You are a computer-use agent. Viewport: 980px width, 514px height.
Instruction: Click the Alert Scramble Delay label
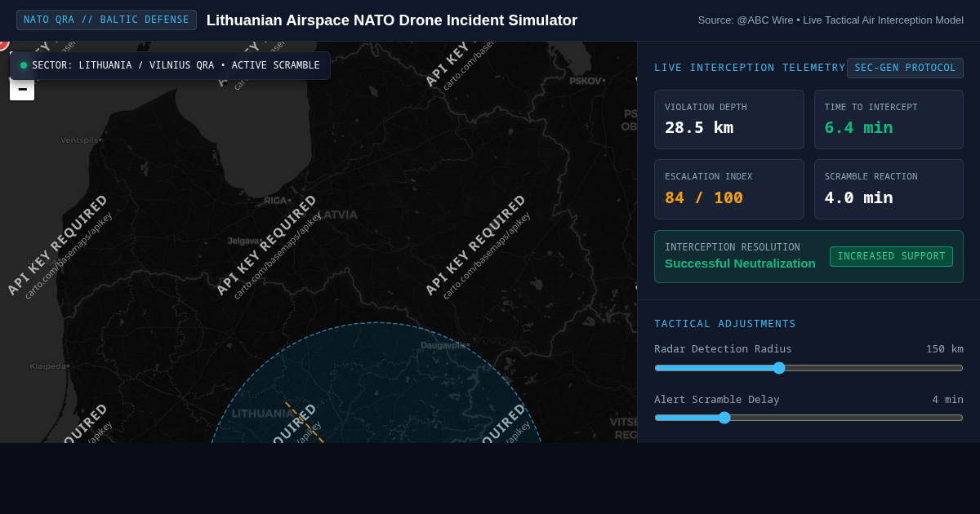[x=717, y=400]
